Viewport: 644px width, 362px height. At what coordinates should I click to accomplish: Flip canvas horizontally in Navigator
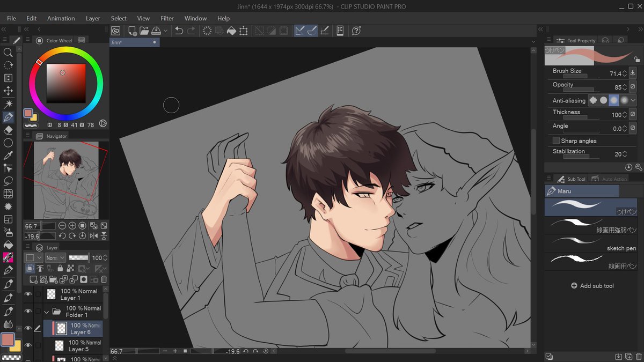[x=93, y=236]
